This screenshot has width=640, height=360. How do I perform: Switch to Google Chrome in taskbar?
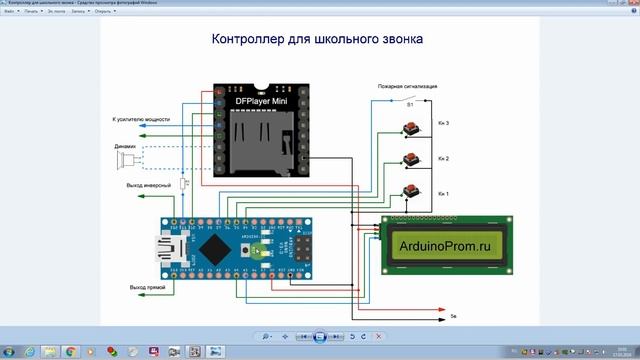click(71, 351)
